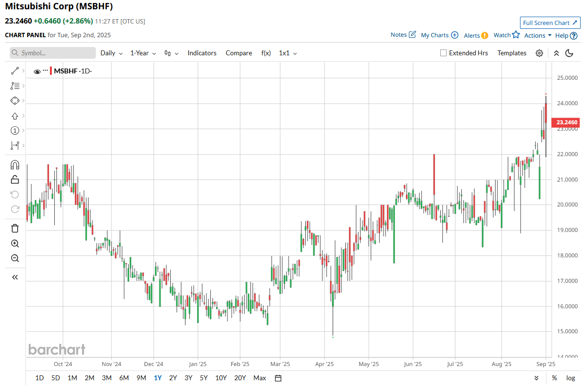Select the 5Y range tab
Viewport: 588px width, 391px height.
pos(204,378)
